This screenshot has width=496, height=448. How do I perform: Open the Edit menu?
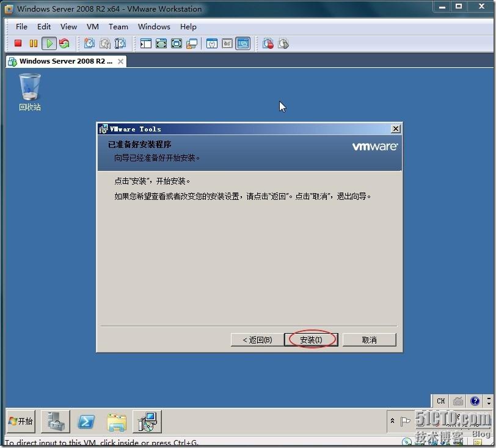(44, 27)
